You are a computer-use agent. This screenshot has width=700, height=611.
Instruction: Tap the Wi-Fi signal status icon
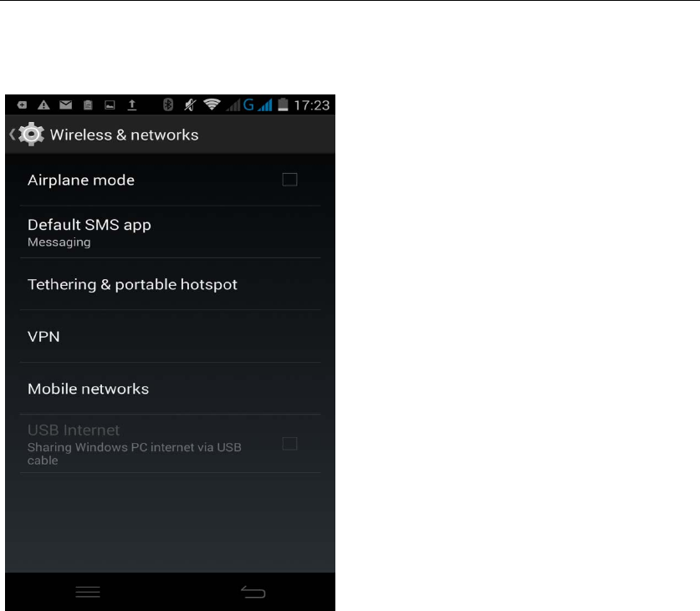tap(212, 104)
